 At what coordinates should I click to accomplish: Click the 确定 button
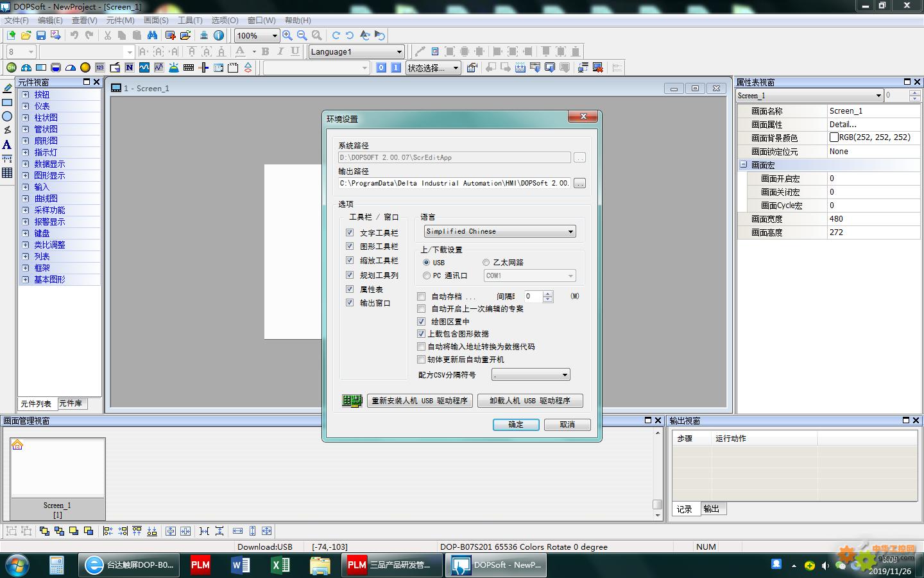click(516, 425)
